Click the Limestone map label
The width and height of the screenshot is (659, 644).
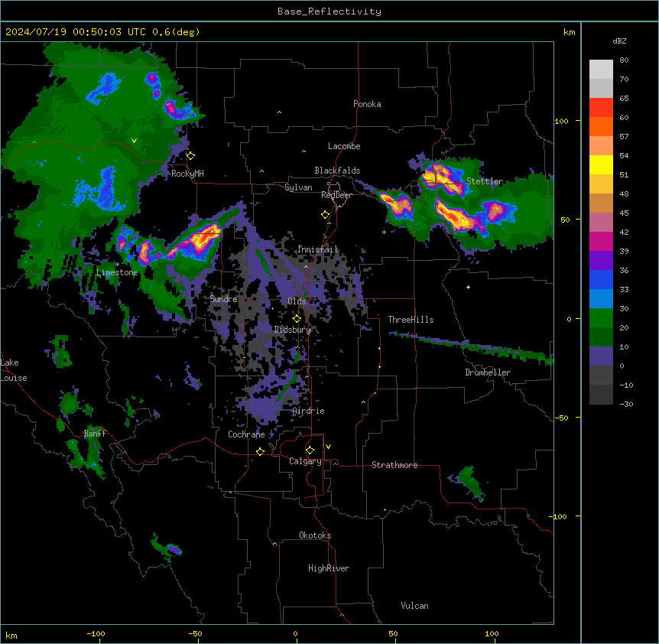117,272
